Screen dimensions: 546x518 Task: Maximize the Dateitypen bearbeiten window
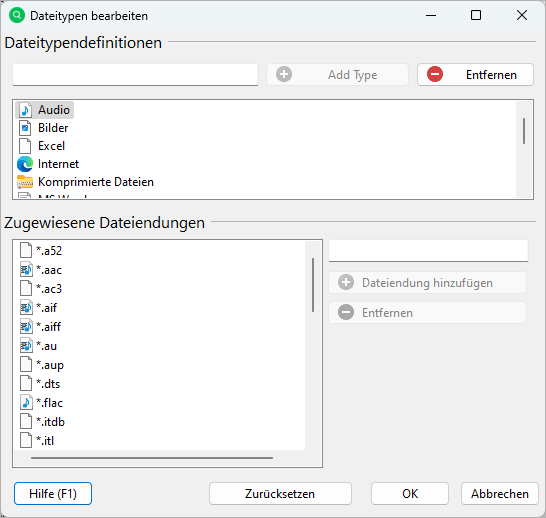pos(476,15)
